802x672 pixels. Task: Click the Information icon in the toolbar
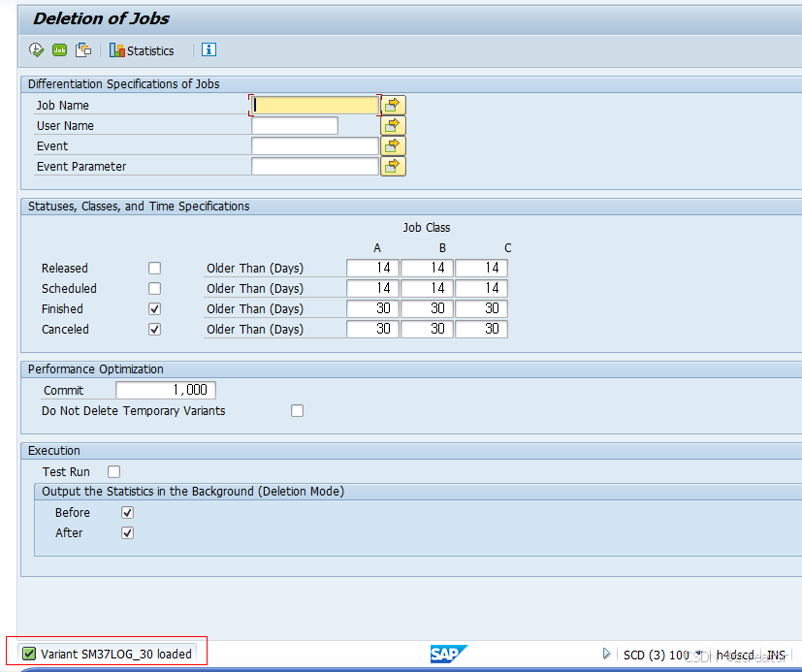pyautogui.click(x=209, y=49)
